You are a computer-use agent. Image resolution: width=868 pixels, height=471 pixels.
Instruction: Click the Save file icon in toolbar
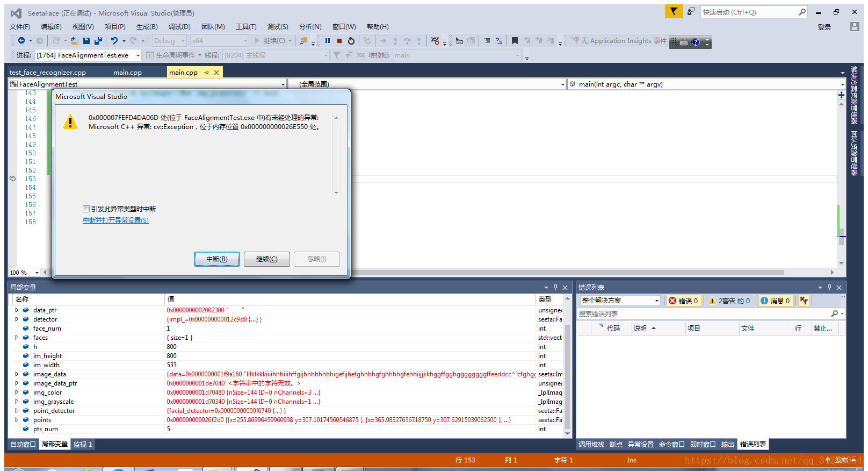point(86,40)
